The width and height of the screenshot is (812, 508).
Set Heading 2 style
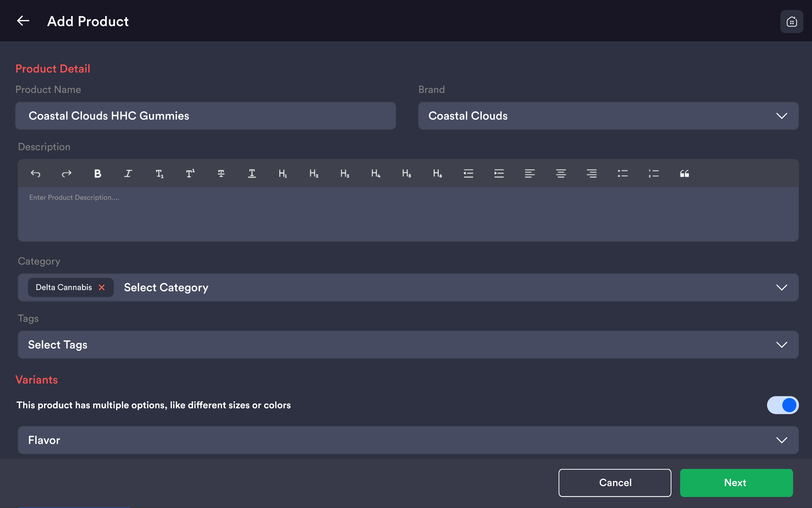click(313, 173)
